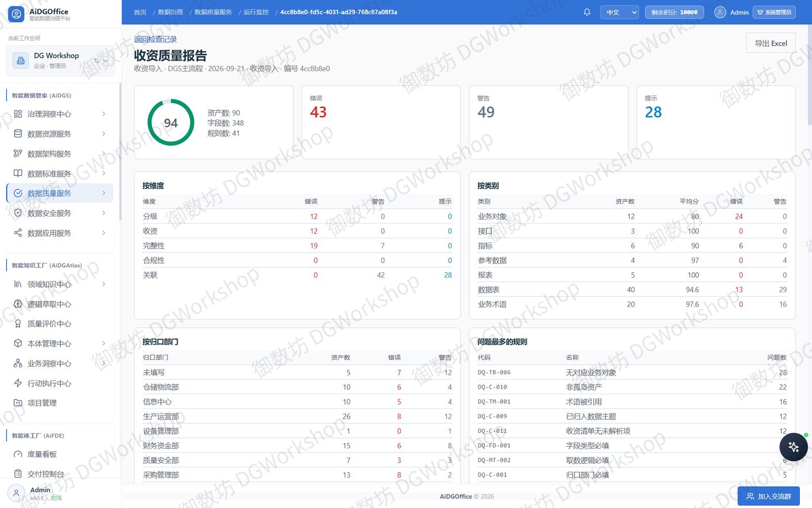
Task: Expand the 数据资源服务 menu chevron
Action: tap(104, 134)
